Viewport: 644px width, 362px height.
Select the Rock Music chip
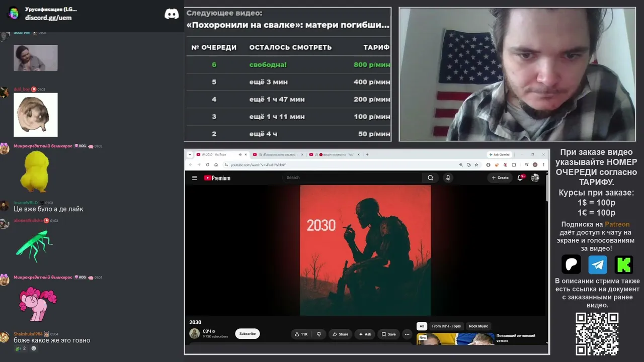point(478,326)
